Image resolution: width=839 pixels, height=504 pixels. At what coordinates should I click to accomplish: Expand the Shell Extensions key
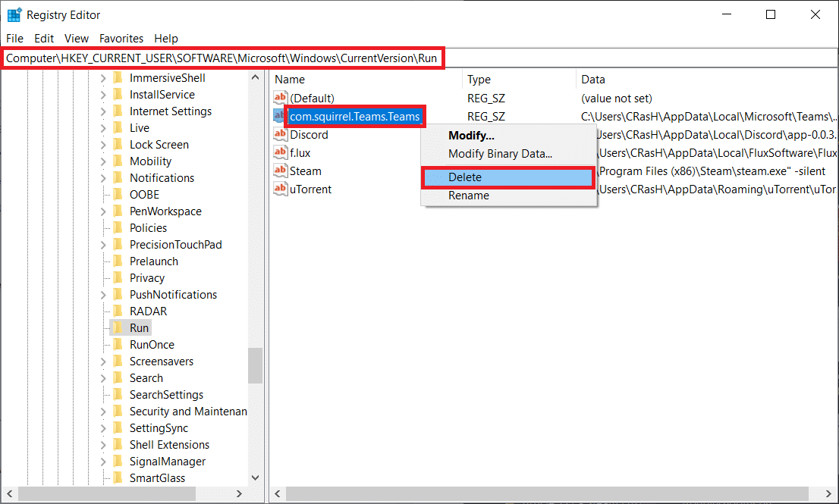pyautogui.click(x=103, y=445)
